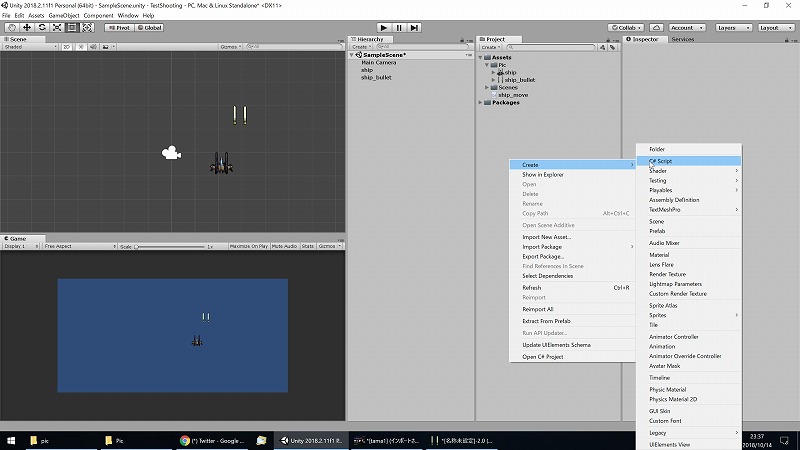800x450 pixels.
Task: Click Import New Asset menu item
Action: (x=572, y=237)
